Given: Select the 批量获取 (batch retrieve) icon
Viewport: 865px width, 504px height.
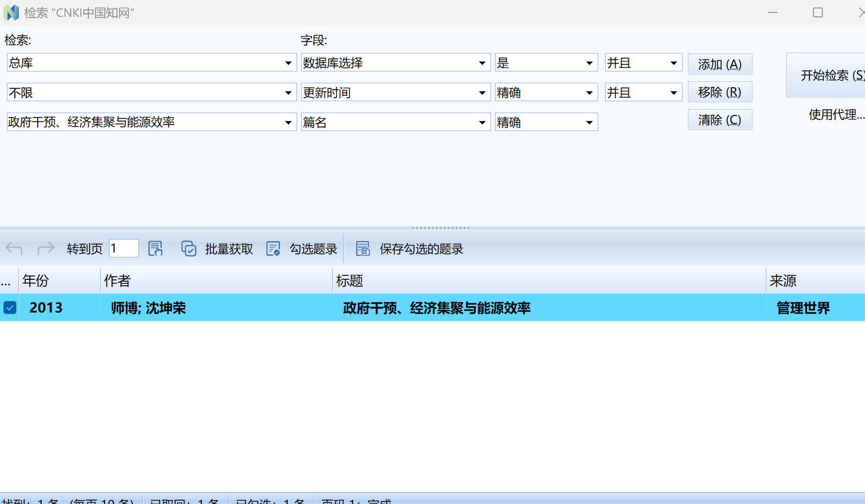Looking at the screenshot, I should click(x=189, y=249).
